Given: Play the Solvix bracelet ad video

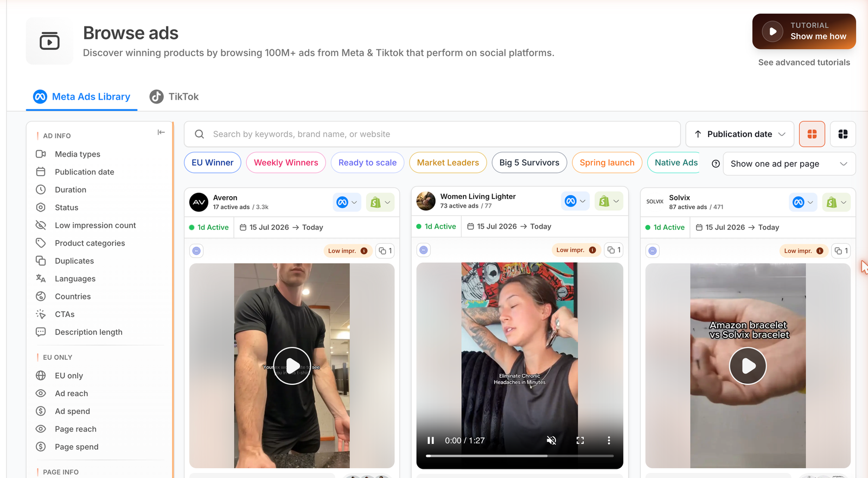Looking at the screenshot, I should click(748, 366).
